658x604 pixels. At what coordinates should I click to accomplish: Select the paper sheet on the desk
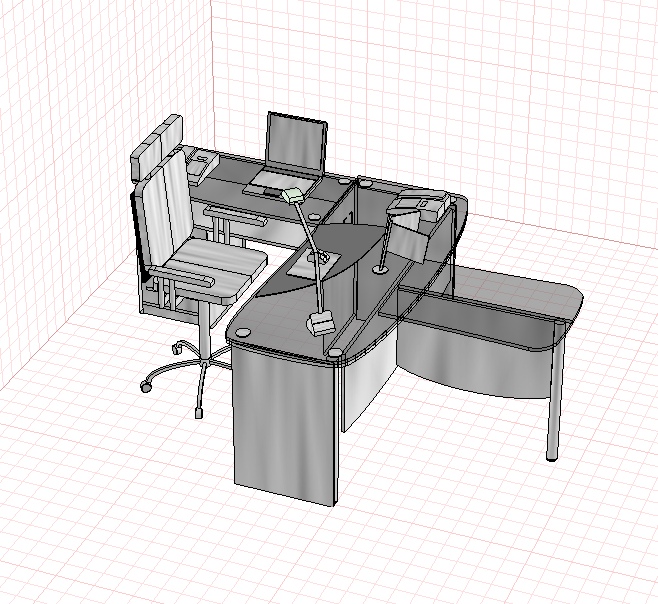click(x=314, y=263)
